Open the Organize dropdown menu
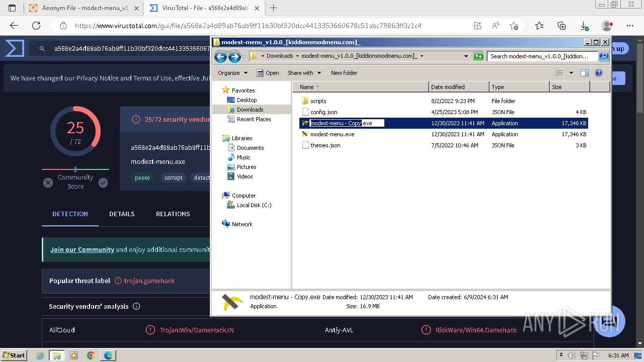The height and width of the screenshot is (362, 644). (232, 73)
